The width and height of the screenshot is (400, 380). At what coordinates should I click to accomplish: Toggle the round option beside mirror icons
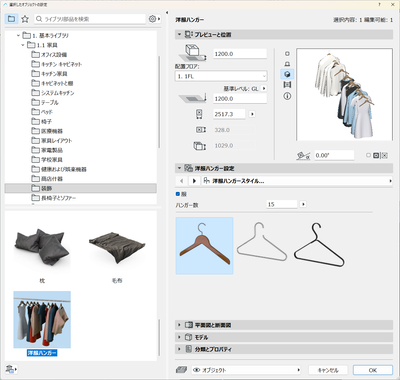[x=368, y=155]
